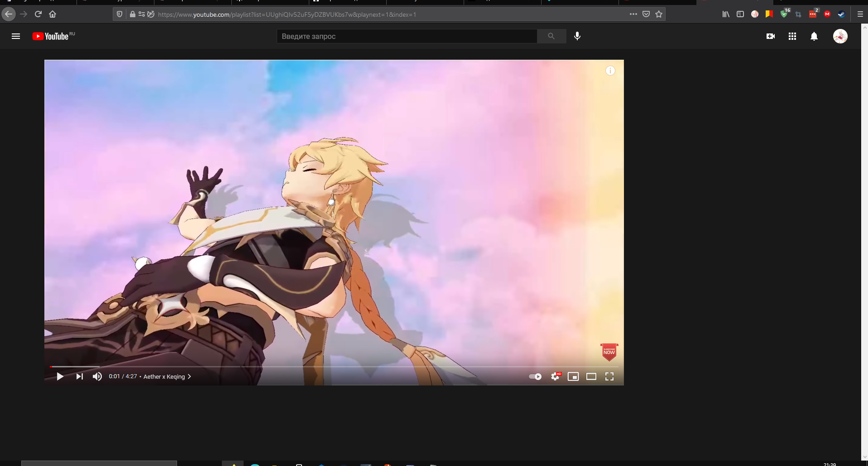Show the browser sidebars

point(740,14)
